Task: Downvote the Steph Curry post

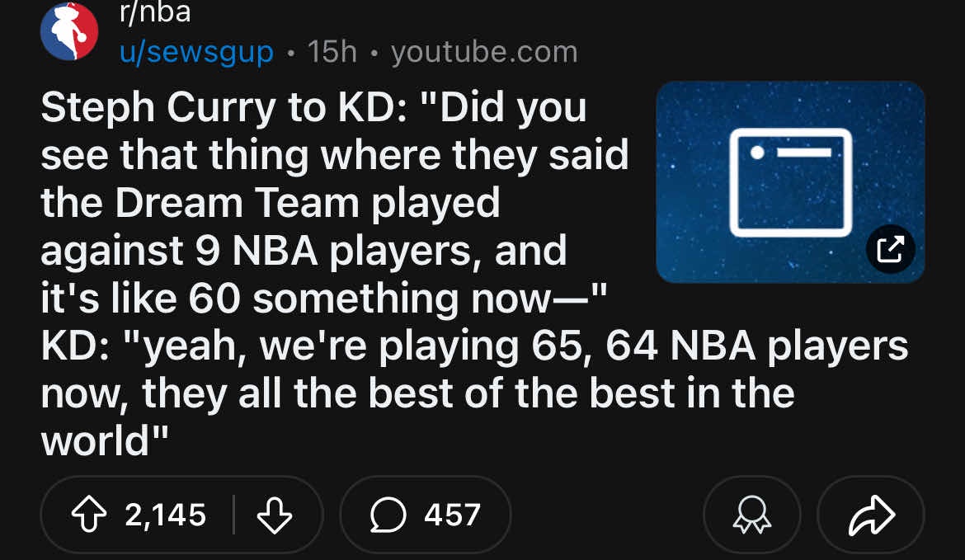Action: tap(275, 515)
